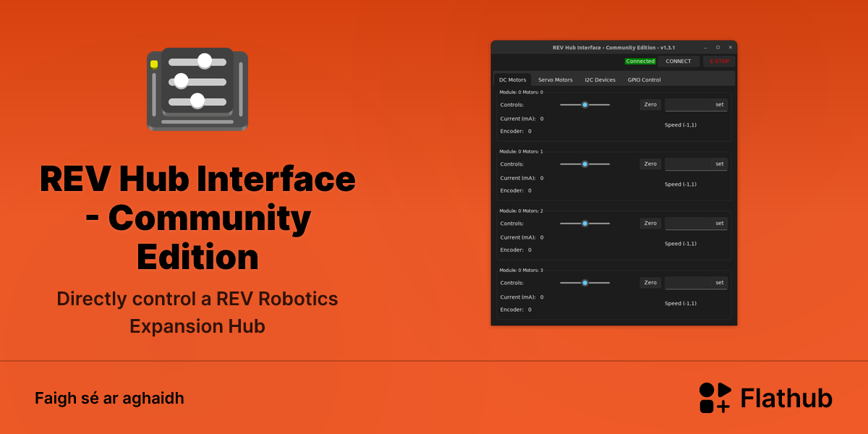Click set for Motor 1 speed
The image size is (868, 434).
coord(720,164)
